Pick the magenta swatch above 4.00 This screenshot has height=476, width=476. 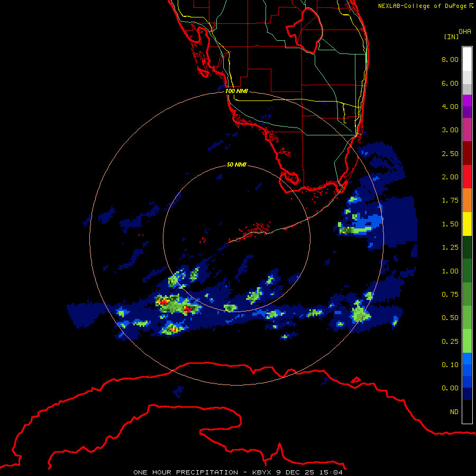coord(467,100)
